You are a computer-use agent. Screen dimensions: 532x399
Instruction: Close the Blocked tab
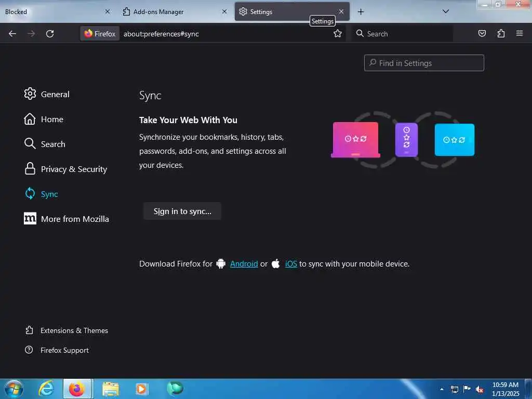(107, 11)
